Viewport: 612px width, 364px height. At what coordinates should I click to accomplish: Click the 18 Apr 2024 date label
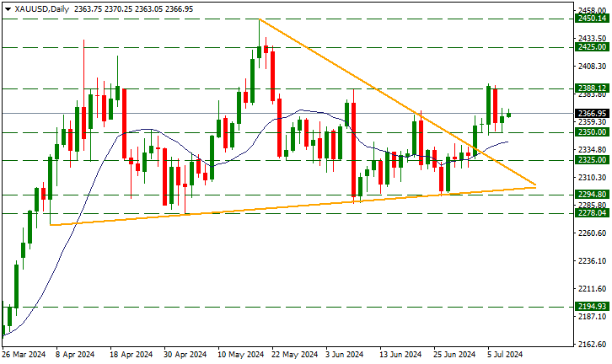coord(132,355)
